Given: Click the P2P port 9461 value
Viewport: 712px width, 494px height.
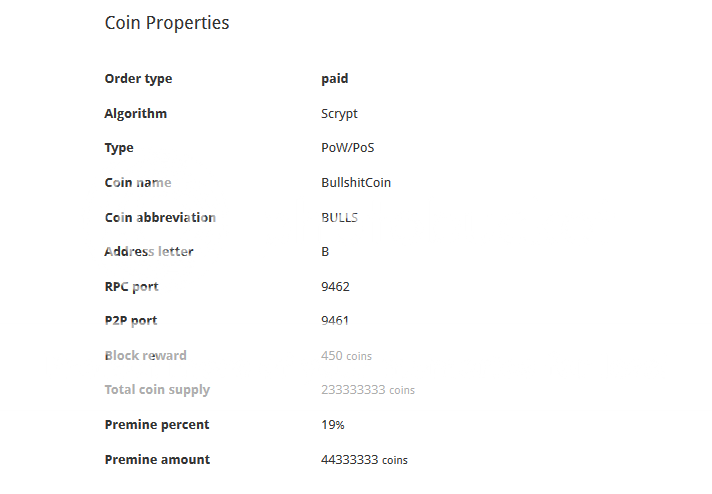Looking at the screenshot, I should [x=335, y=321].
